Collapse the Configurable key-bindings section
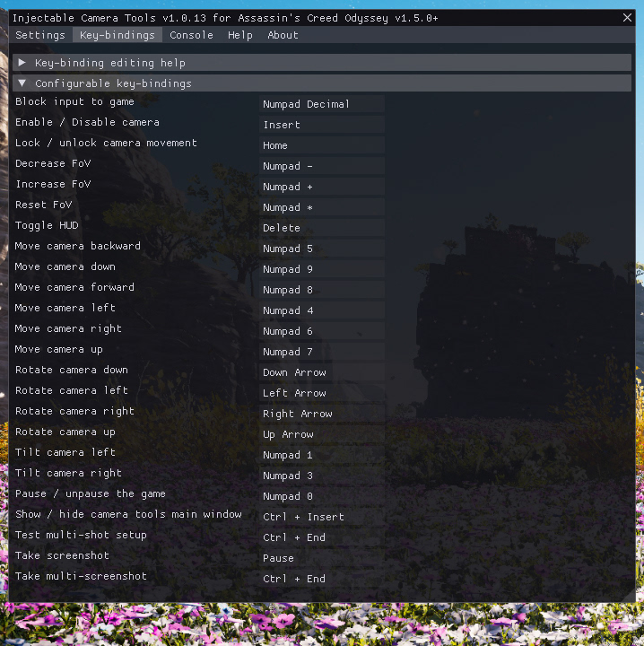Screen dimensions: 644x646 322,83
